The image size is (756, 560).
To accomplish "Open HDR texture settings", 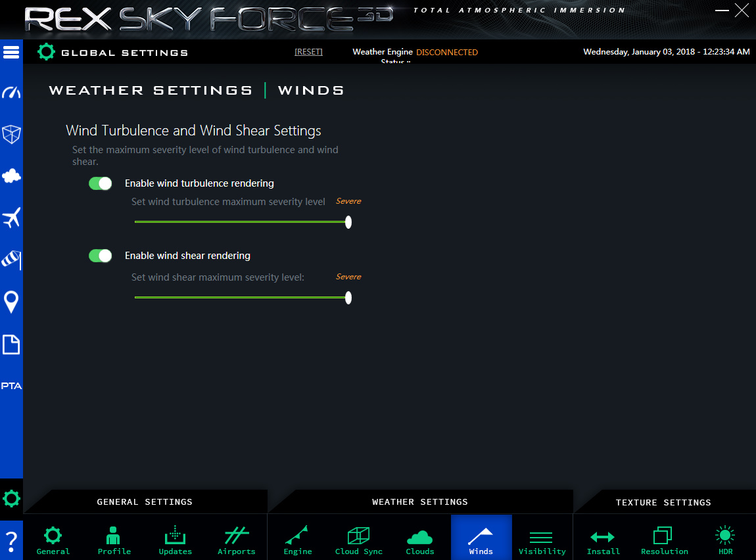I will point(725,540).
